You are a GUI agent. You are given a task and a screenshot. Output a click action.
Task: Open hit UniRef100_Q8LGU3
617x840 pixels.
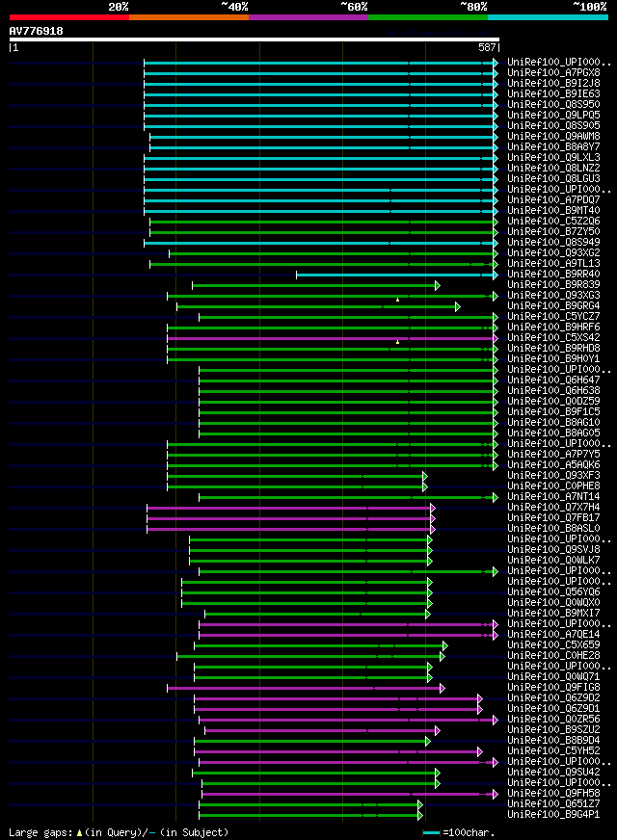(553, 178)
